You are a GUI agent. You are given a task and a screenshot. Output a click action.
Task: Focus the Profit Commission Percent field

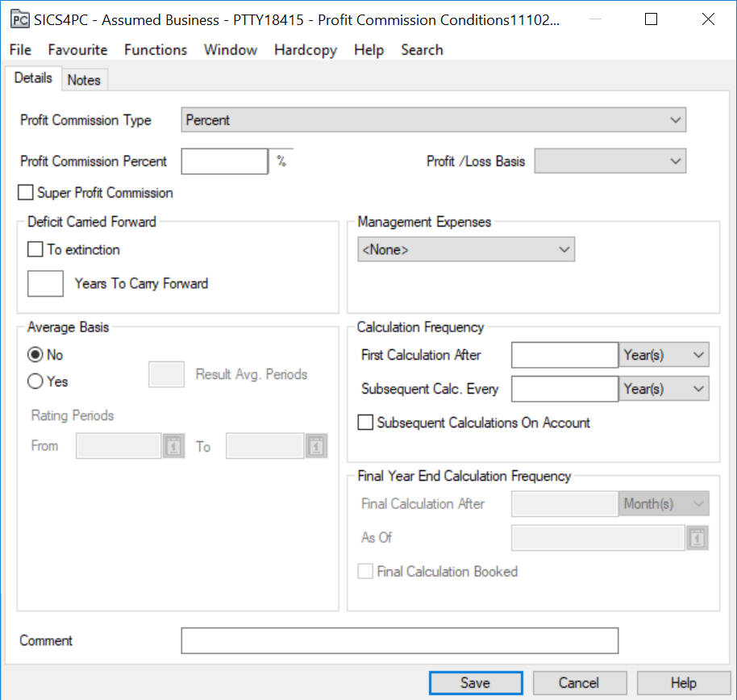[x=224, y=161]
